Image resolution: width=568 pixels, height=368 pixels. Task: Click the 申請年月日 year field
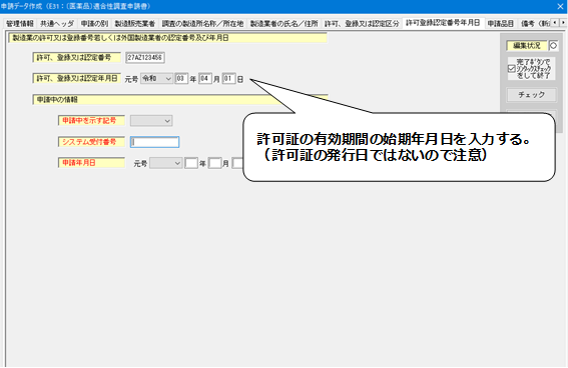(x=191, y=163)
